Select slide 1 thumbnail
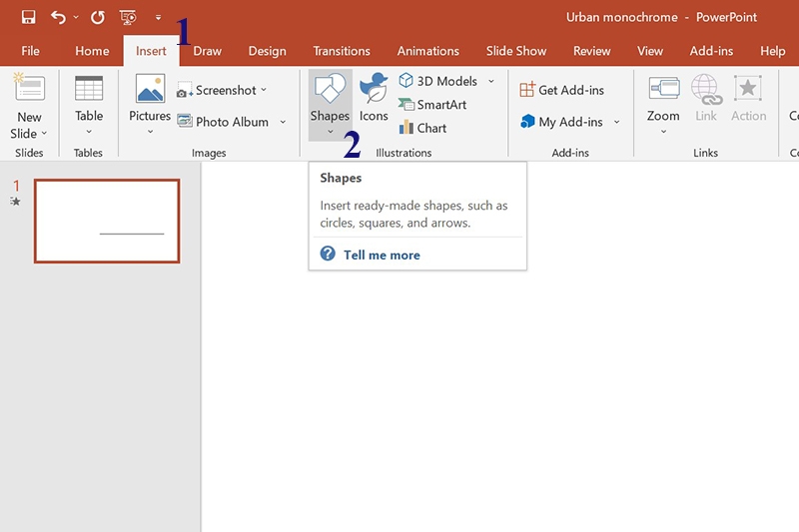Screen dimensions: 799x532 click(107, 221)
